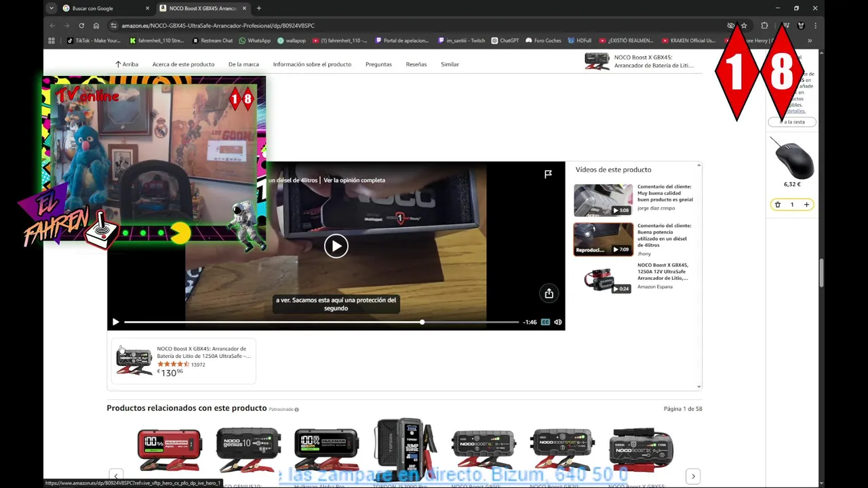The image size is (868, 488).
Task: Open Chrome three-dot menu
Action: [x=815, y=26]
